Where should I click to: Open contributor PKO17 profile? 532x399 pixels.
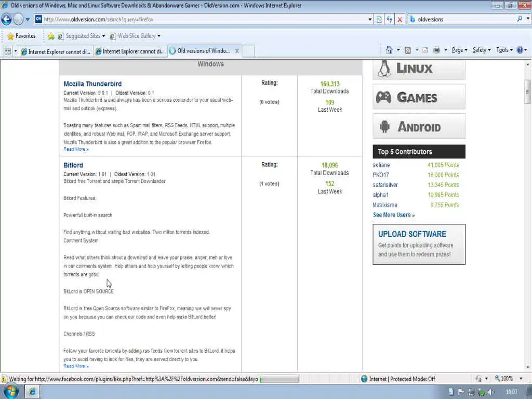click(x=381, y=175)
